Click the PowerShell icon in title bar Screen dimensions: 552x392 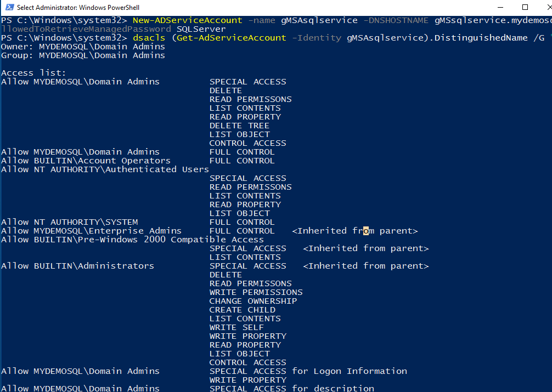pyautogui.click(x=8, y=8)
